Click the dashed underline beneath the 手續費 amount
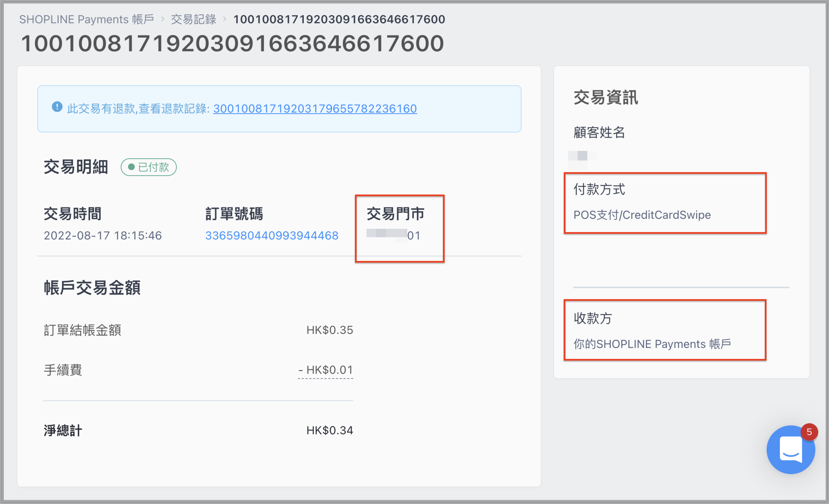The width and height of the screenshot is (829, 504). (x=325, y=379)
